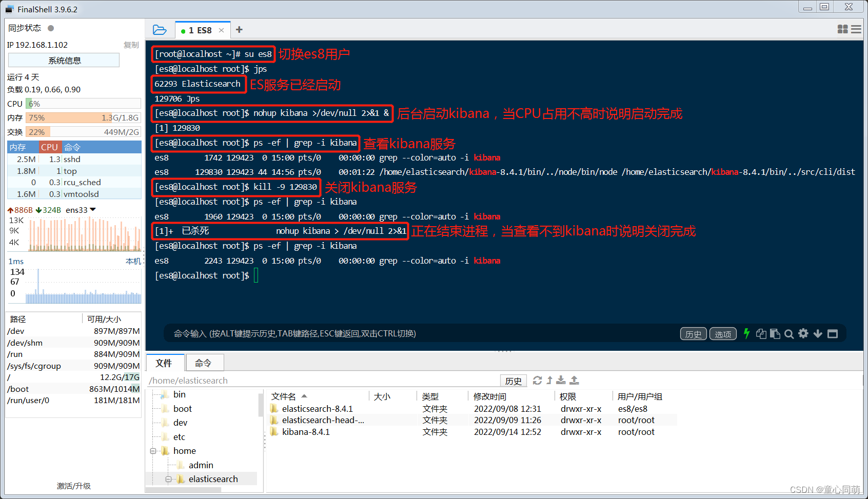Paste into terminal using paste icon
Image resolution: width=868 pixels, height=499 pixels.
pos(775,334)
